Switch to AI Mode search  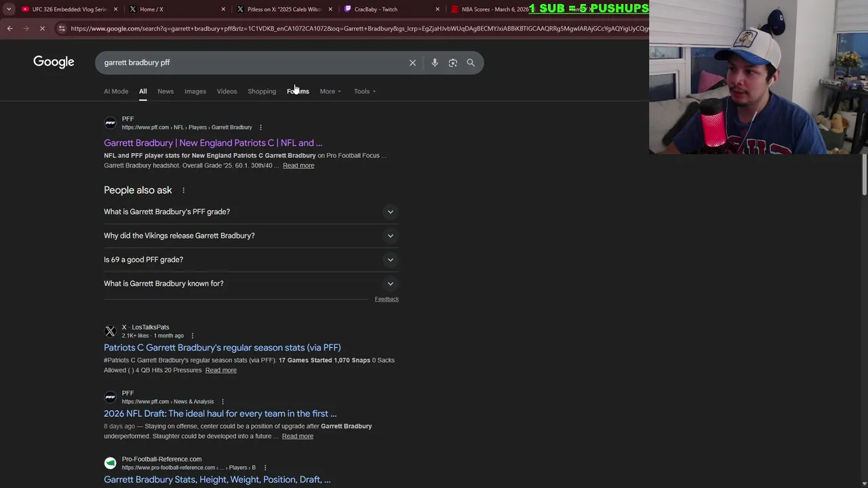116,91
